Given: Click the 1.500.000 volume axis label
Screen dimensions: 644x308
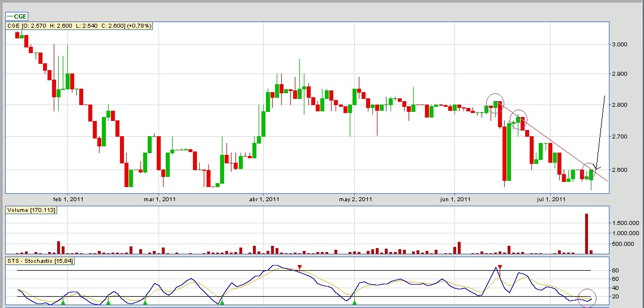Looking at the screenshot, I should [x=625, y=223].
